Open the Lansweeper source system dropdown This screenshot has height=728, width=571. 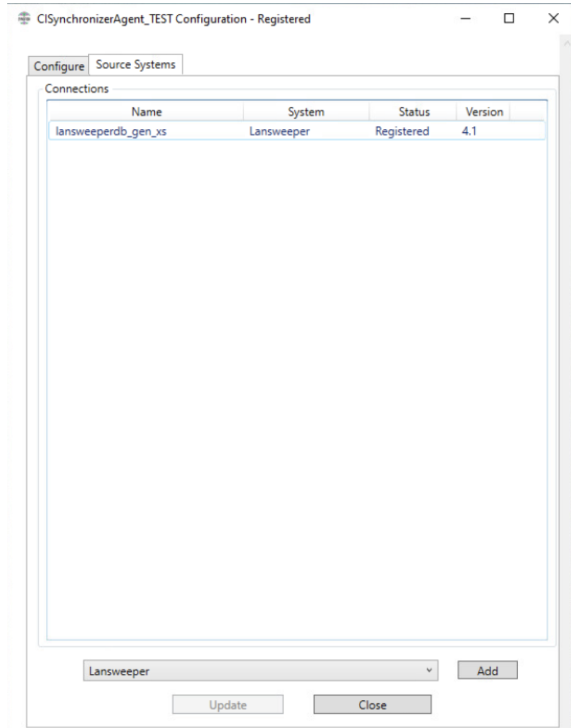coord(260,671)
